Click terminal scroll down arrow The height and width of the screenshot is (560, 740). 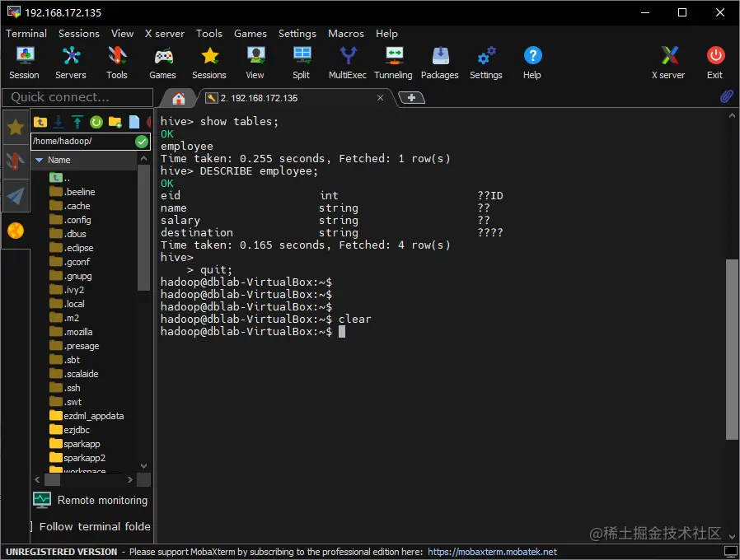pos(732,536)
